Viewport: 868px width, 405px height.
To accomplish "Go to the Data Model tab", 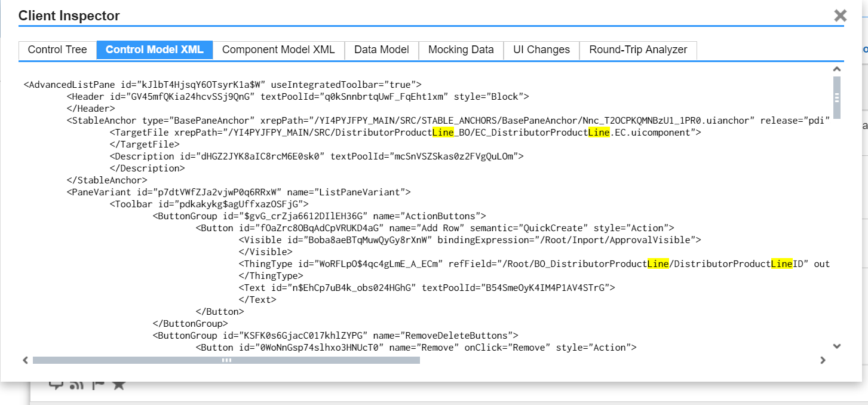I will point(382,50).
